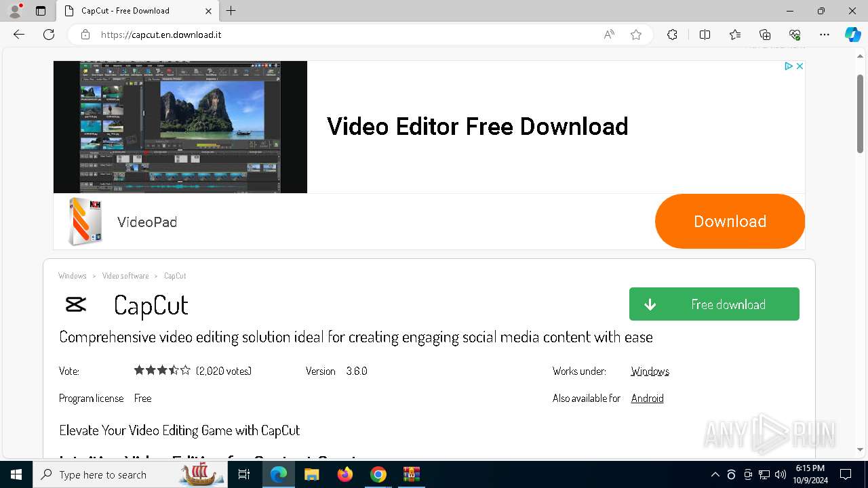Viewport: 868px width, 488px height.
Task: Open AdChoices info icon on ad
Action: pos(789,66)
